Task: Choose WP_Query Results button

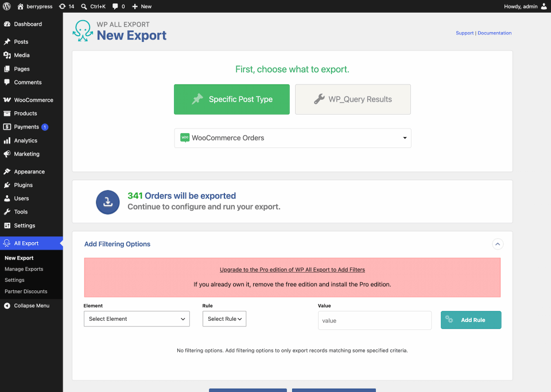Action: point(353,99)
